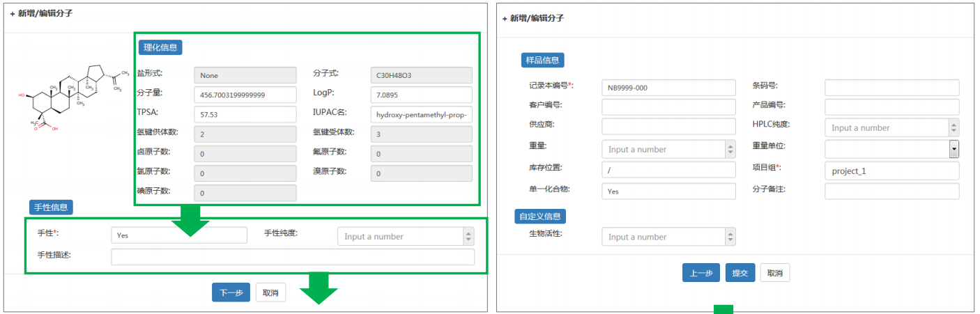Select the 手性信息 section label
The width and height of the screenshot is (980, 314).
(x=51, y=207)
